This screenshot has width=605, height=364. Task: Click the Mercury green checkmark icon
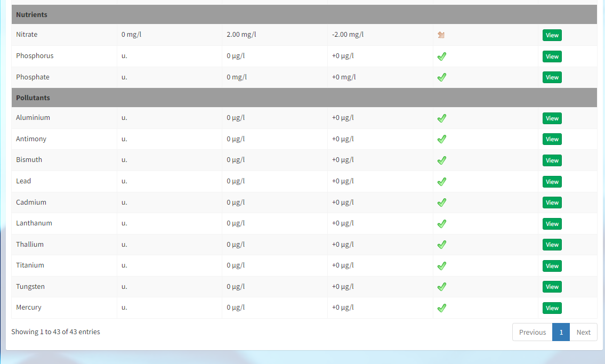point(442,308)
